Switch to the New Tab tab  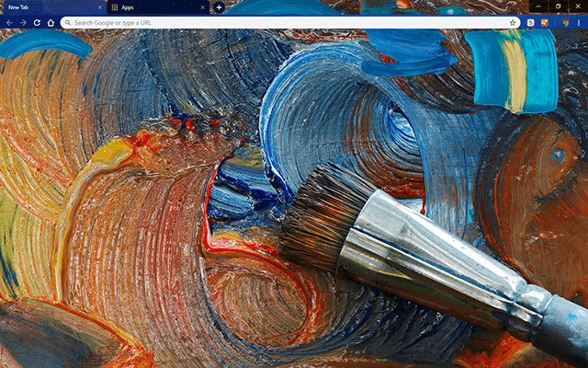pos(54,7)
